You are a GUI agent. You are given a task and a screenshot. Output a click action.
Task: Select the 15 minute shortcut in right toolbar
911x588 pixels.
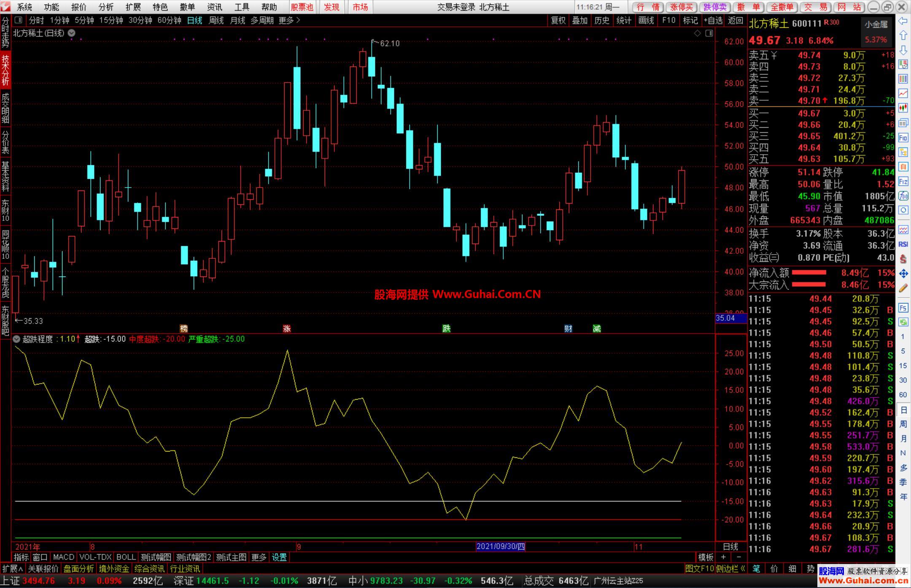(903, 365)
